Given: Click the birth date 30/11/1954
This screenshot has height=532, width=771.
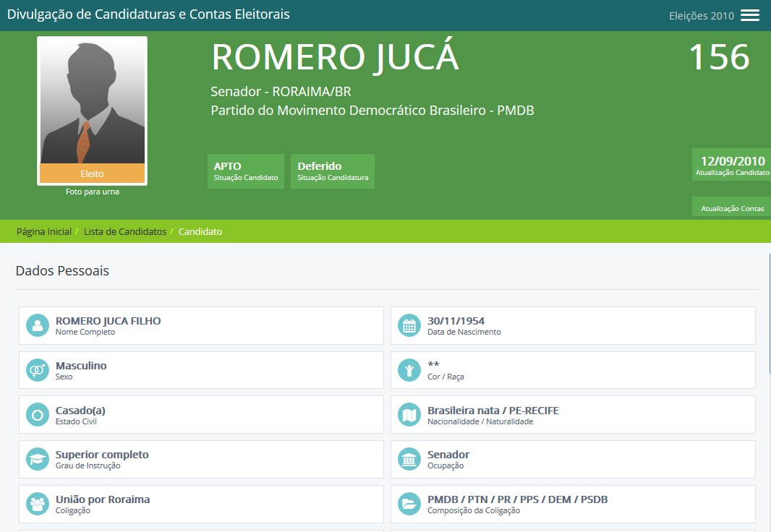Looking at the screenshot, I should coord(456,321).
